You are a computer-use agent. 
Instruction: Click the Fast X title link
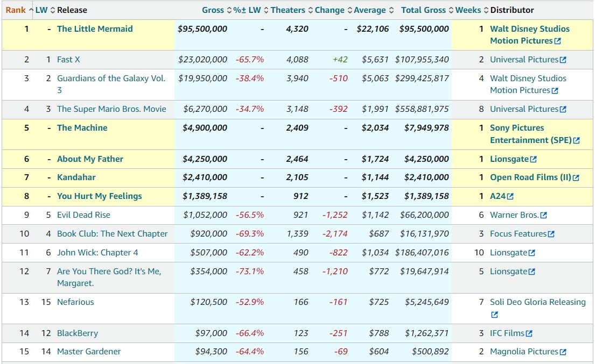click(x=68, y=60)
